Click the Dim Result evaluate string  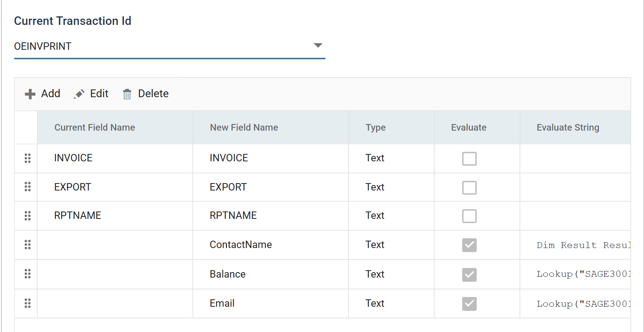pyautogui.click(x=583, y=245)
